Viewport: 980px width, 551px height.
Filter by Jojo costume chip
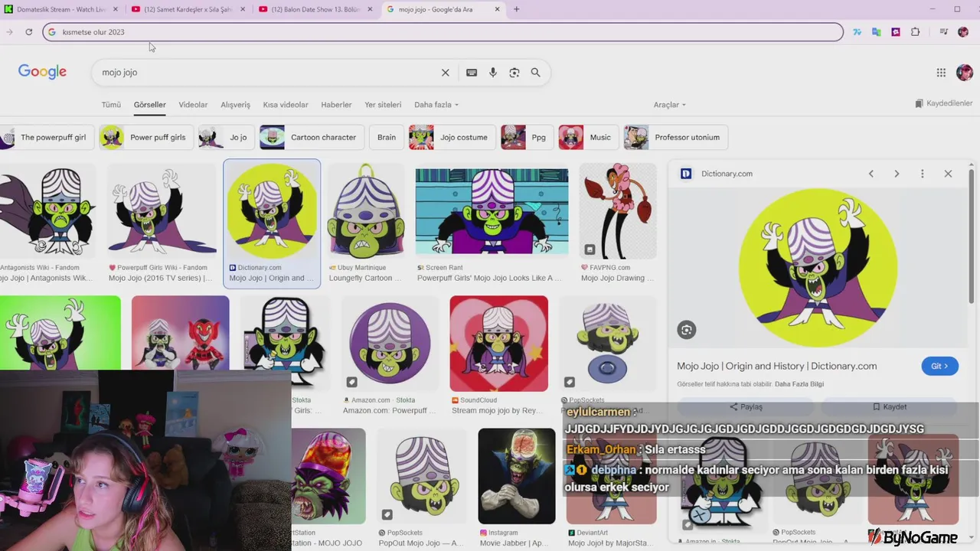pos(452,137)
